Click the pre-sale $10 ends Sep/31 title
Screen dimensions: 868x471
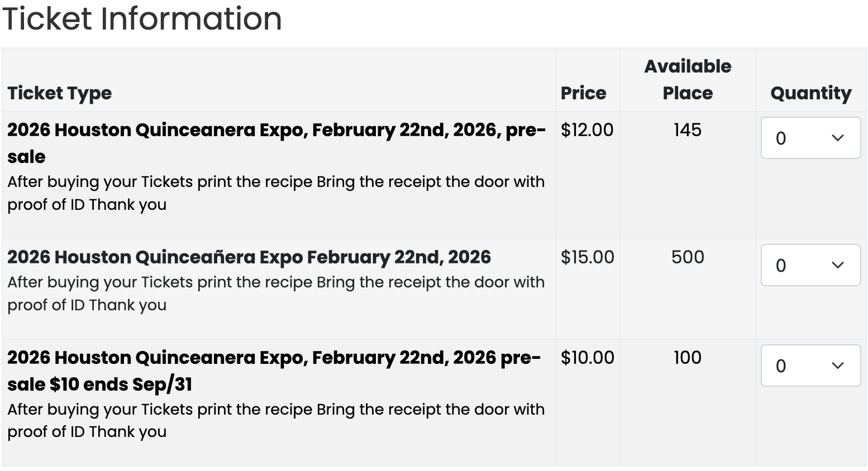tap(274, 371)
